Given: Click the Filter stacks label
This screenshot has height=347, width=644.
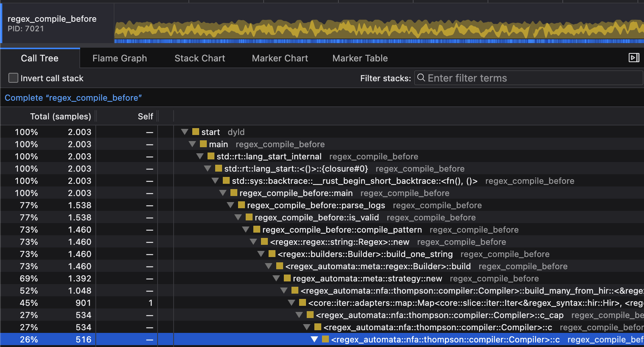Looking at the screenshot, I should tap(385, 78).
